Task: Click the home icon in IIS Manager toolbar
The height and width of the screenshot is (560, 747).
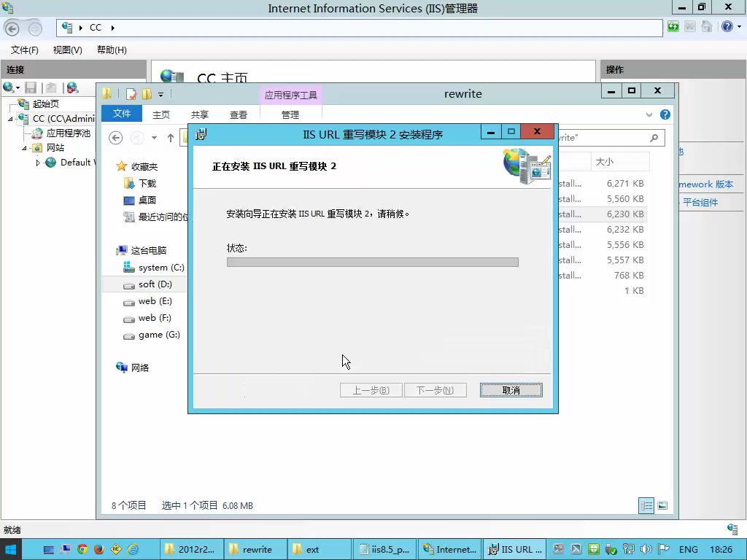Action: click(x=706, y=27)
